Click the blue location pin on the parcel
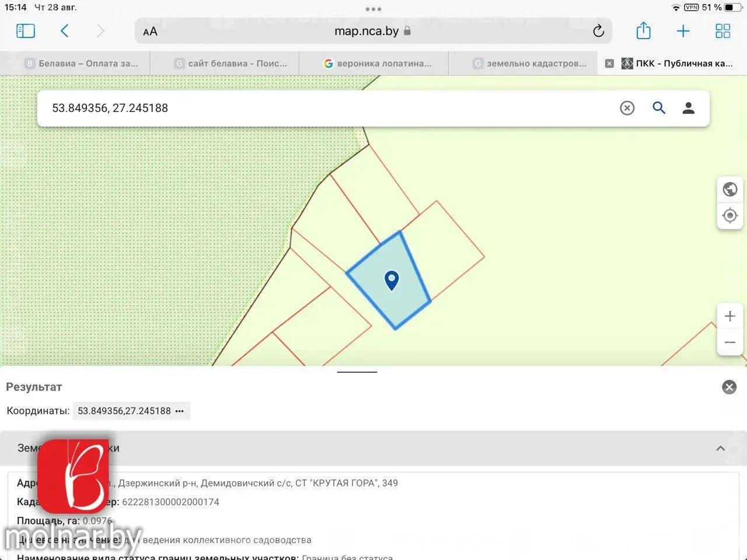This screenshot has height=560, width=747. (x=392, y=280)
